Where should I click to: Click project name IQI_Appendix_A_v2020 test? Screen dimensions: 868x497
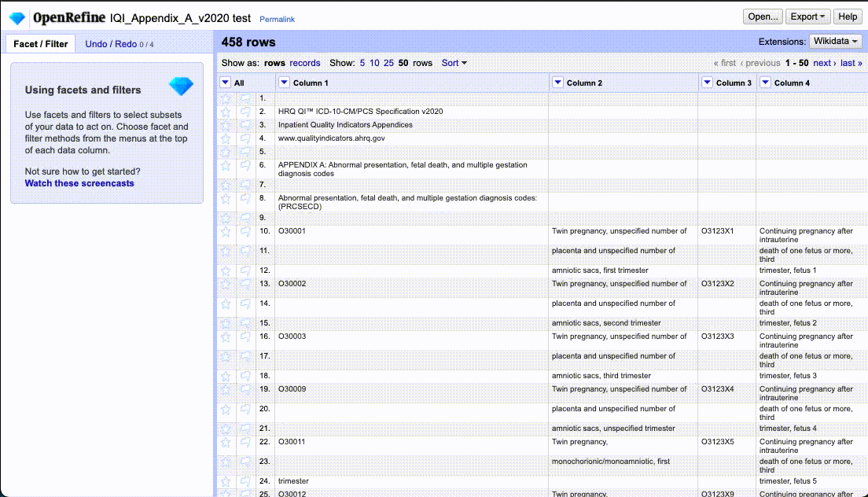click(x=181, y=18)
